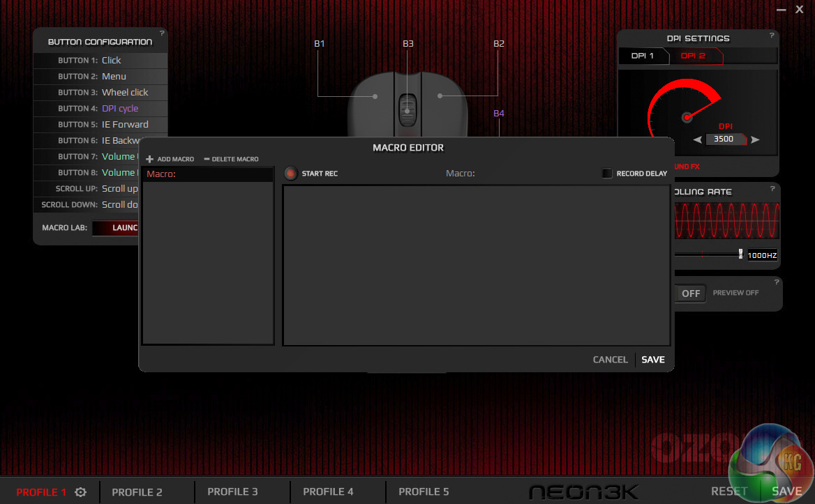Open Button 3 Wheel click assignment
Screen dimensions: 815x504
coord(100,93)
